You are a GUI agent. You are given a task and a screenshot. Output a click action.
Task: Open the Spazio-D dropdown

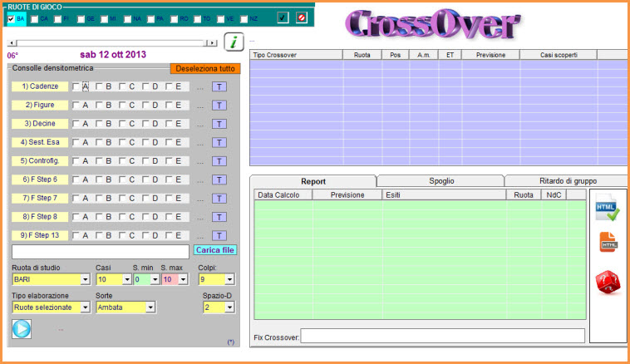click(229, 307)
